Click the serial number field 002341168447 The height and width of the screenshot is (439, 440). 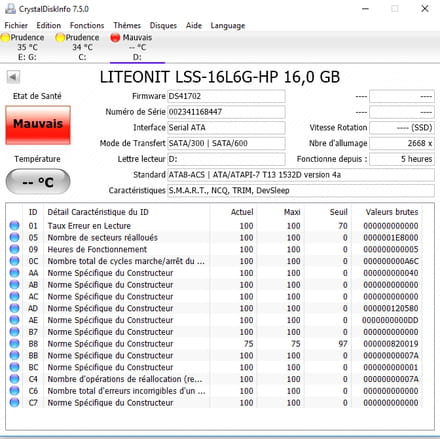226,112
